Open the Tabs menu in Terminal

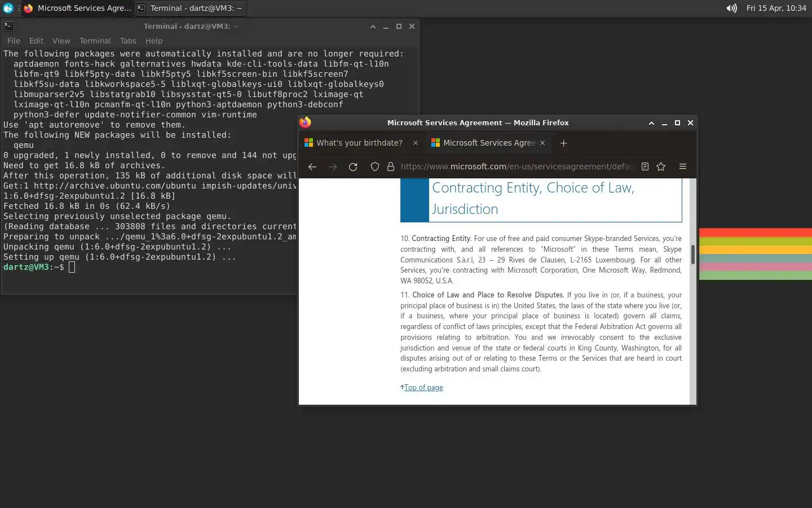[x=128, y=41]
